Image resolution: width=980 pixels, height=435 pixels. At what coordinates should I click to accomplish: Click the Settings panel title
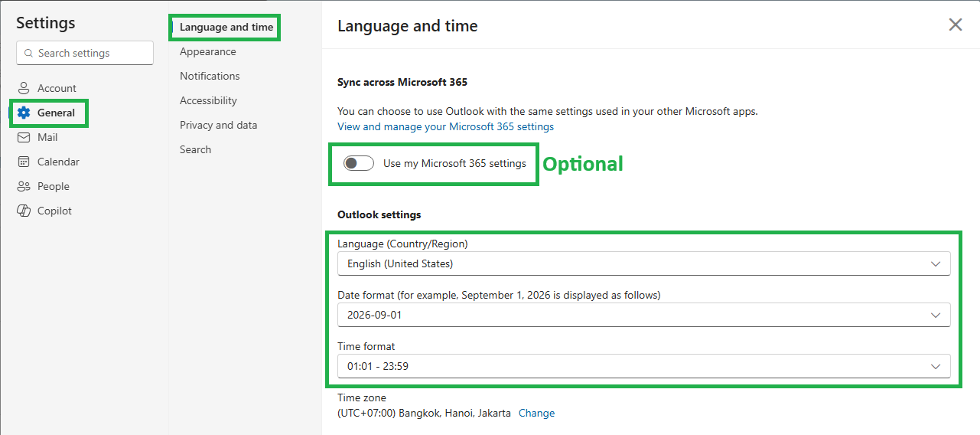tap(46, 23)
